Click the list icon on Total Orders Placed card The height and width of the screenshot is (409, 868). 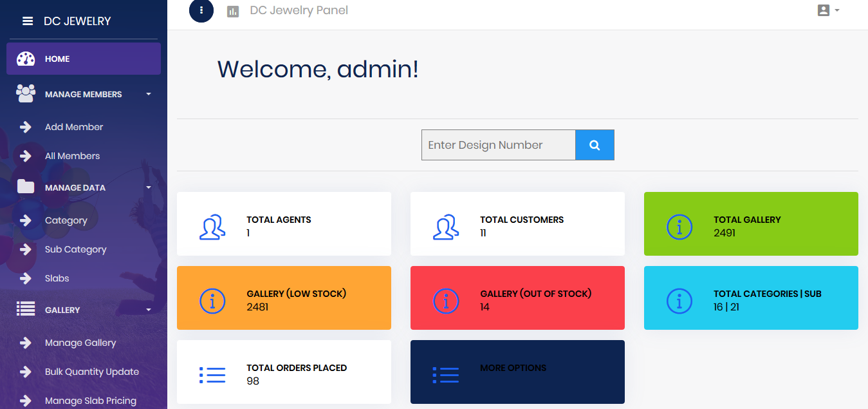(x=212, y=375)
